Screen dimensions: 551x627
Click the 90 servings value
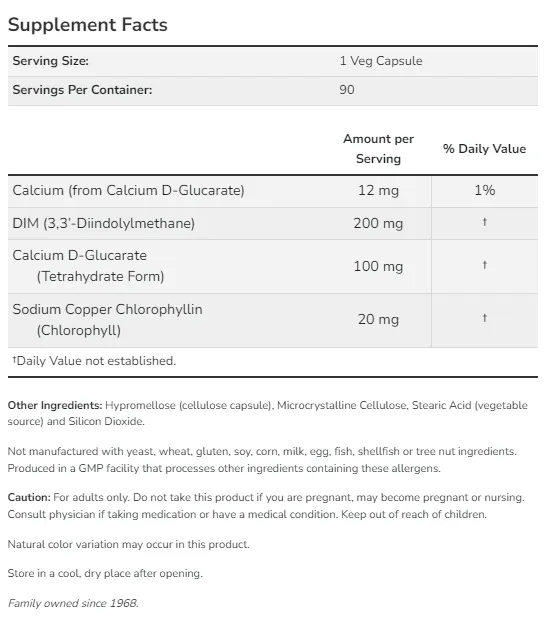click(347, 90)
